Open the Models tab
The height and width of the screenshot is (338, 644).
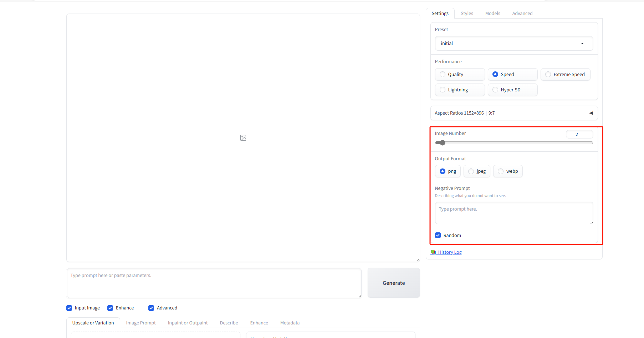point(492,14)
